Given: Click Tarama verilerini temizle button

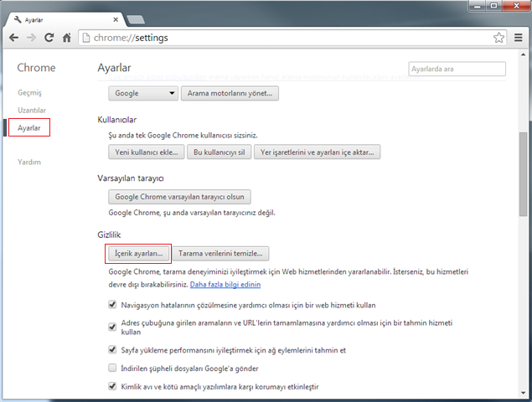Looking at the screenshot, I should 220,254.
